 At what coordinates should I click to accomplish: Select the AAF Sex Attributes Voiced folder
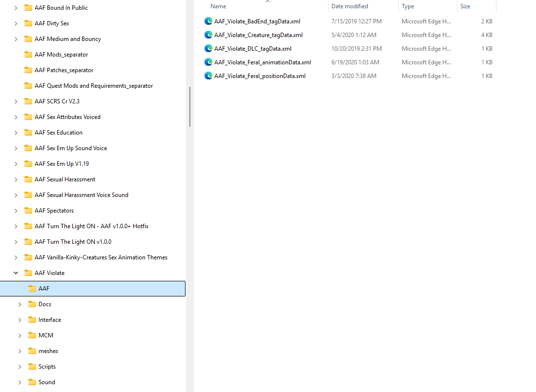coord(67,117)
